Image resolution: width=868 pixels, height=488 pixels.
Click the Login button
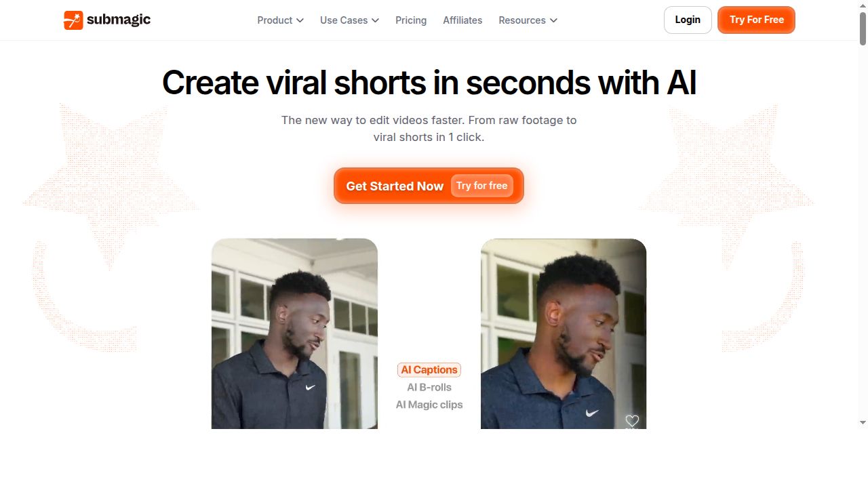(688, 20)
